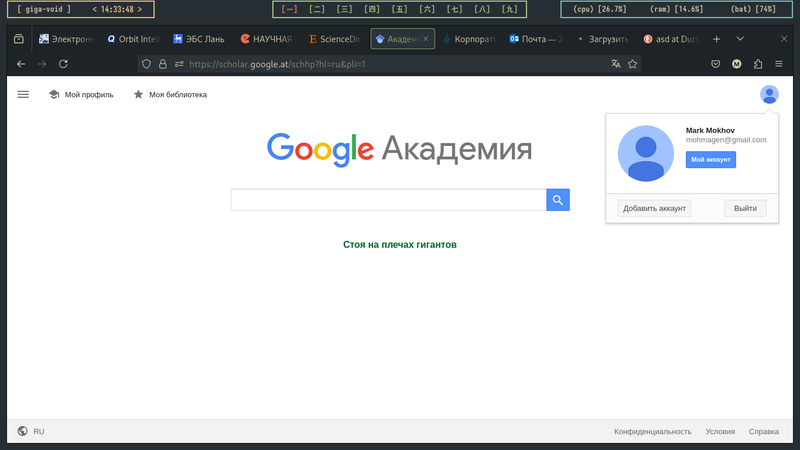Open the browser application menu

[x=779, y=64]
